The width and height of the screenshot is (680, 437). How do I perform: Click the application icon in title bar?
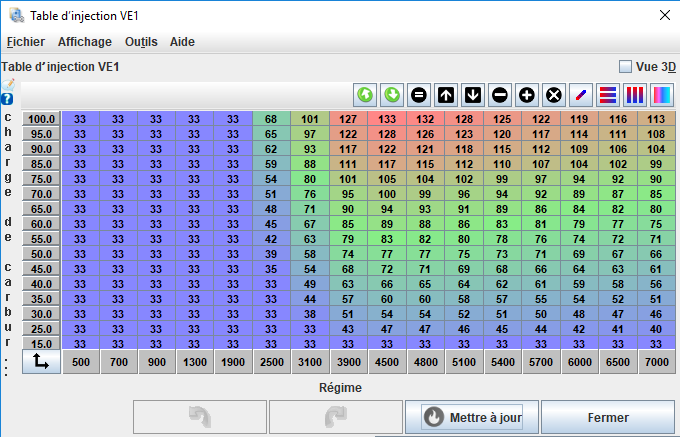pos(16,15)
